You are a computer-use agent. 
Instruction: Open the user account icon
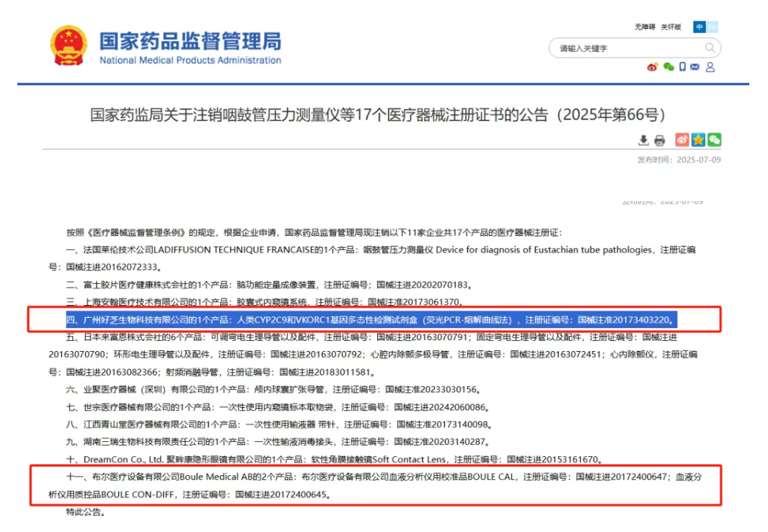point(710,67)
